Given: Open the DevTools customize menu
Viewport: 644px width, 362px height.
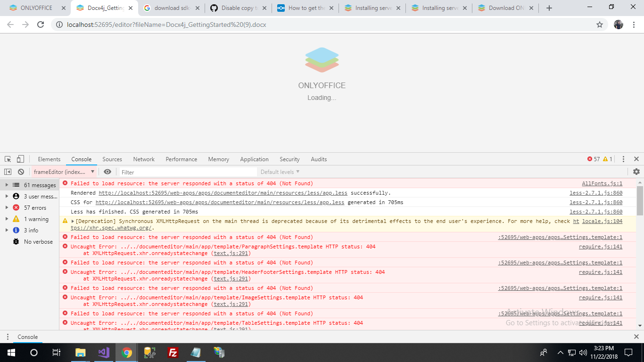Looking at the screenshot, I should click(623, 159).
